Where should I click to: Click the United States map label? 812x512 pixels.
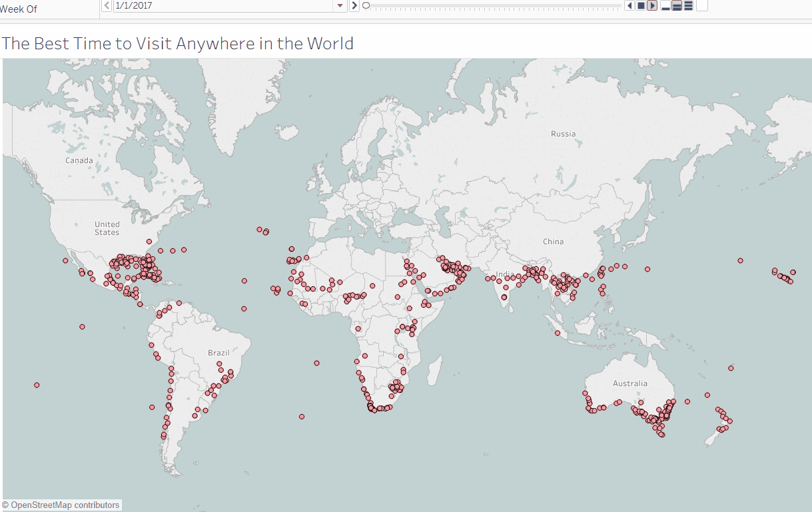click(x=107, y=228)
